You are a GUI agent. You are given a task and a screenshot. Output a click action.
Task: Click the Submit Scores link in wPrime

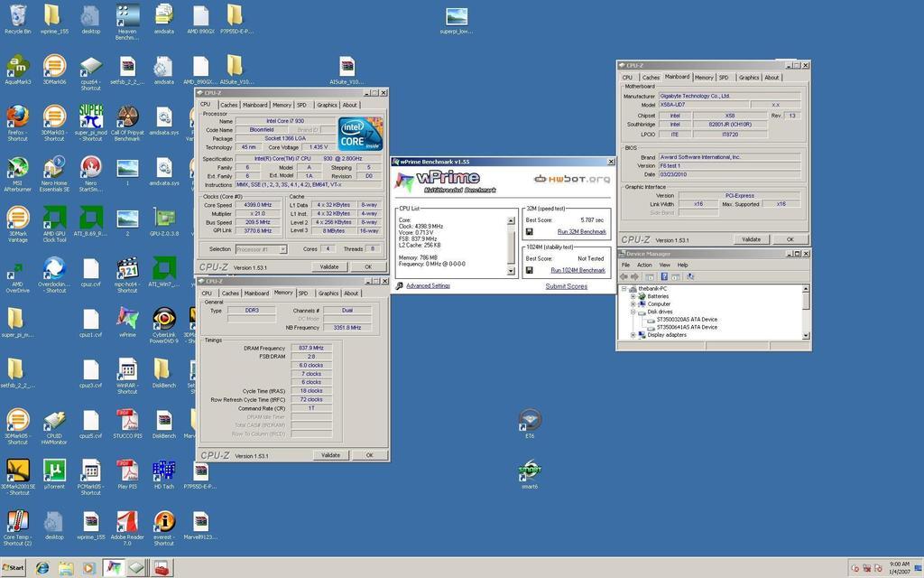point(567,286)
